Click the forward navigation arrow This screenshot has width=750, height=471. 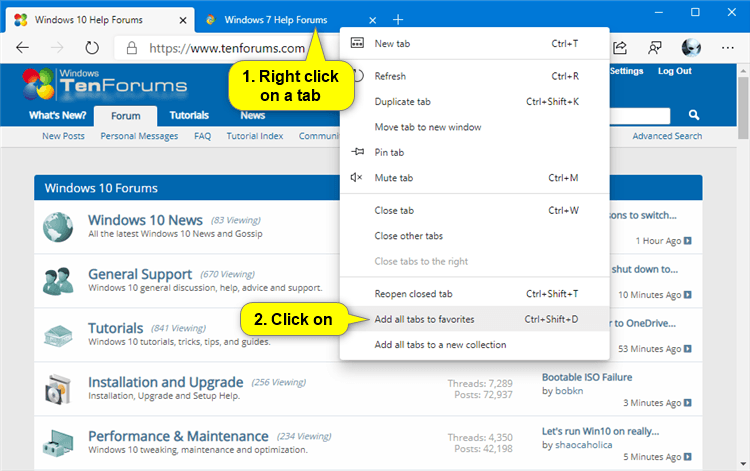(x=57, y=47)
